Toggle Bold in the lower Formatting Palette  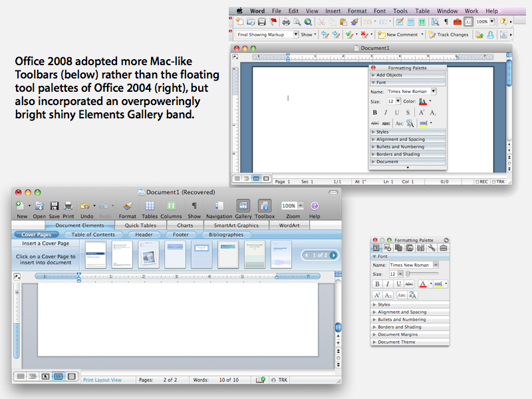(x=377, y=284)
